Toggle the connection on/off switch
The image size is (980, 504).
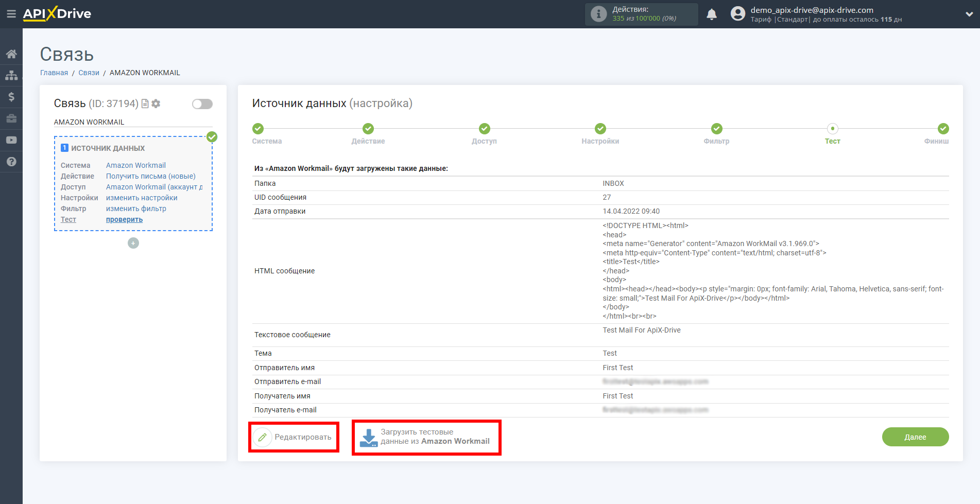click(x=202, y=104)
